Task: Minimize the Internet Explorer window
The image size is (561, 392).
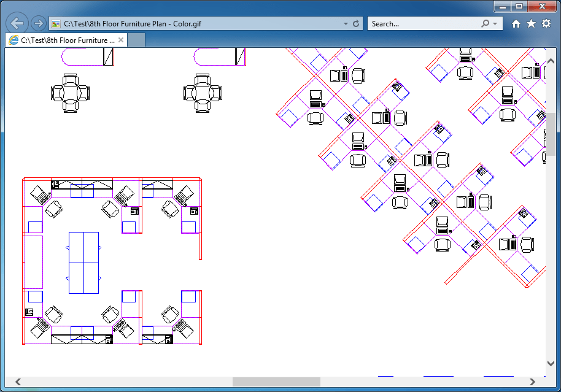Action: [503, 6]
